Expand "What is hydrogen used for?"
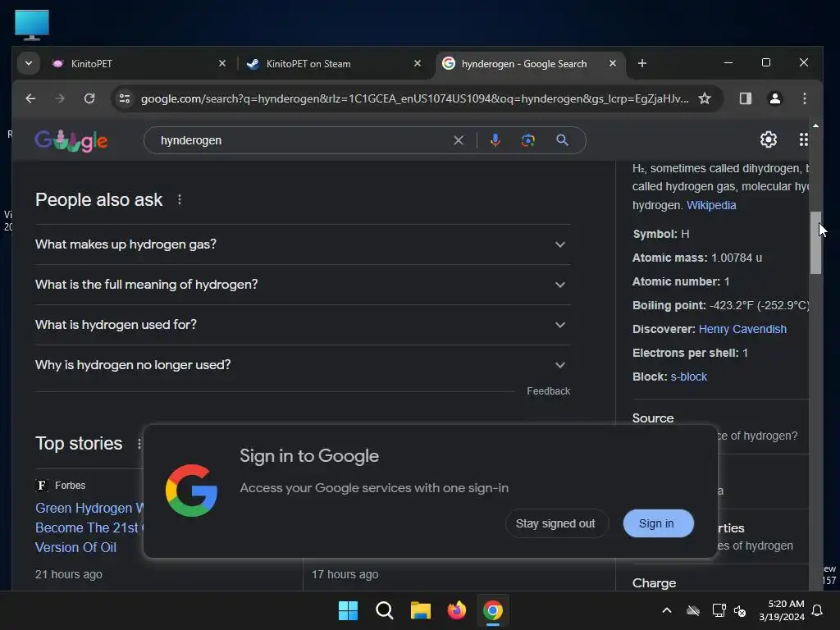This screenshot has width=840, height=630. (303, 325)
